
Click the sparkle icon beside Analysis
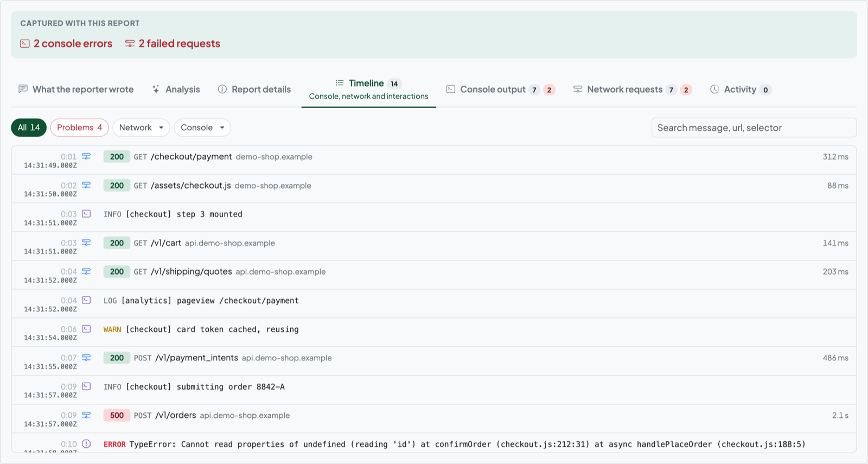(x=156, y=89)
